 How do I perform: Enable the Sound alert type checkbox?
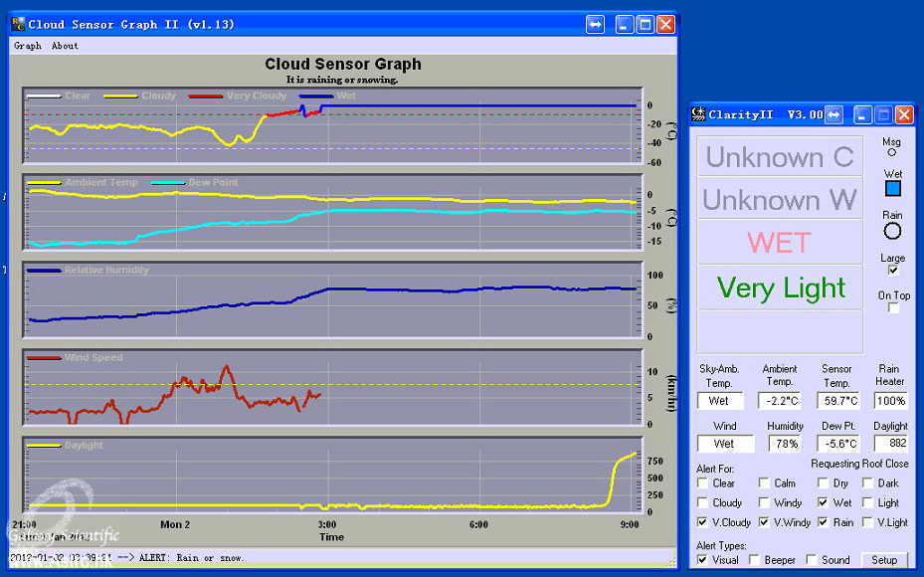tap(812, 560)
